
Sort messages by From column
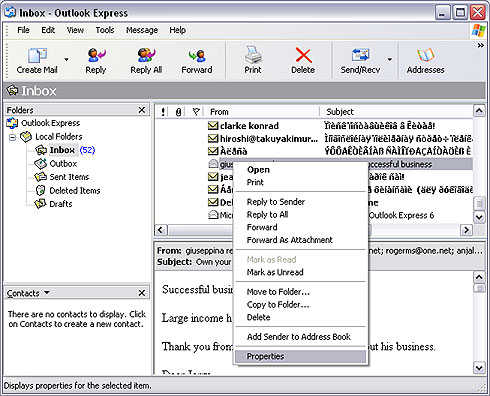[x=262, y=112]
